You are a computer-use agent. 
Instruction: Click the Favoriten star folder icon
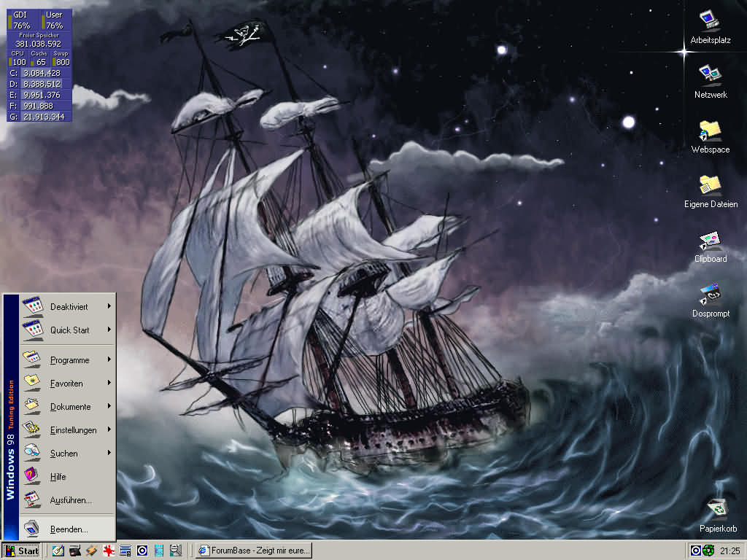pos(32,383)
